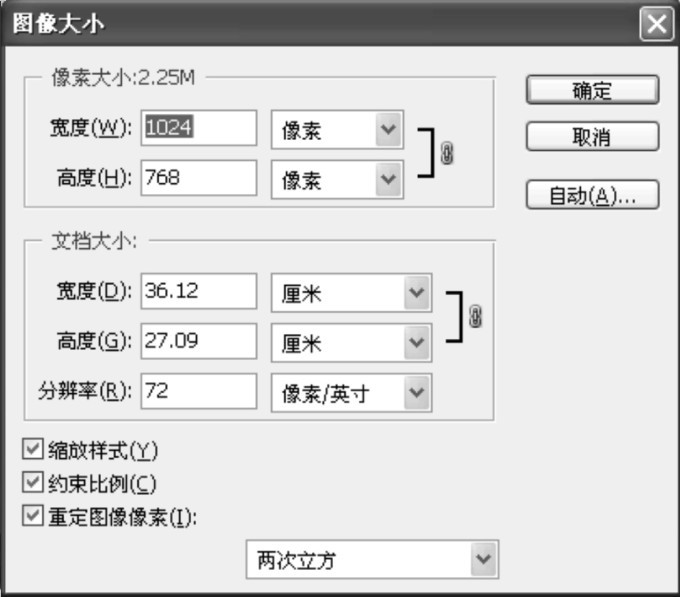Uncheck the 约束比例 checkbox
The image size is (680, 597).
33,483
